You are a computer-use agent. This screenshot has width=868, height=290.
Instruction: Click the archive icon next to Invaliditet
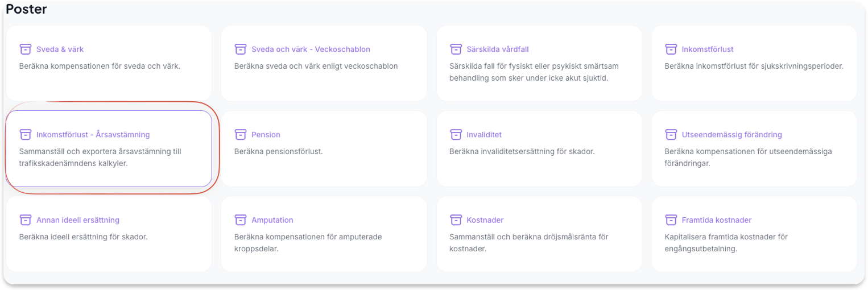coord(456,135)
